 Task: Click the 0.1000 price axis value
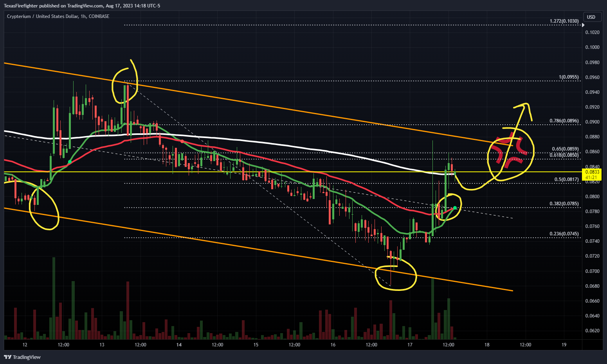click(592, 47)
